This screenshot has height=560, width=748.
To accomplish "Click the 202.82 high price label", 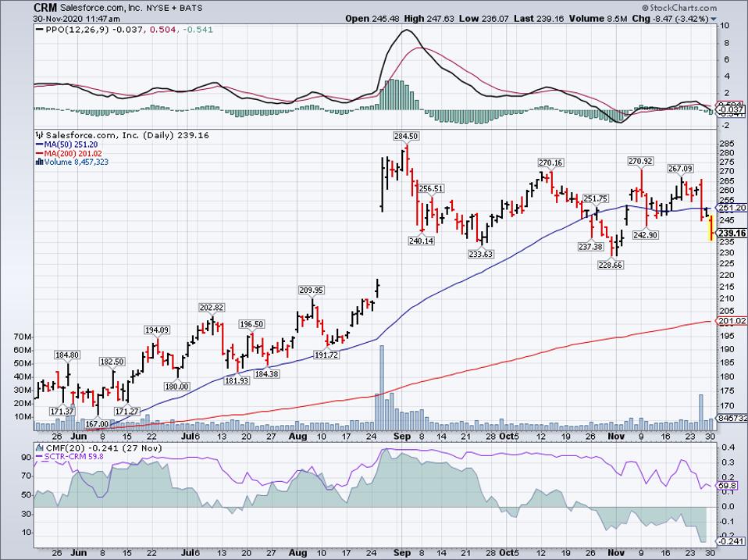I will click(x=212, y=308).
